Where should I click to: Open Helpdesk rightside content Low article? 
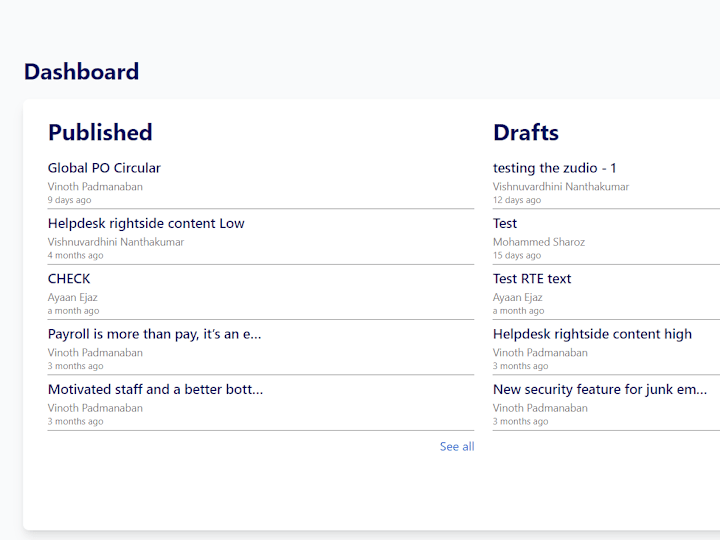[x=146, y=223]
